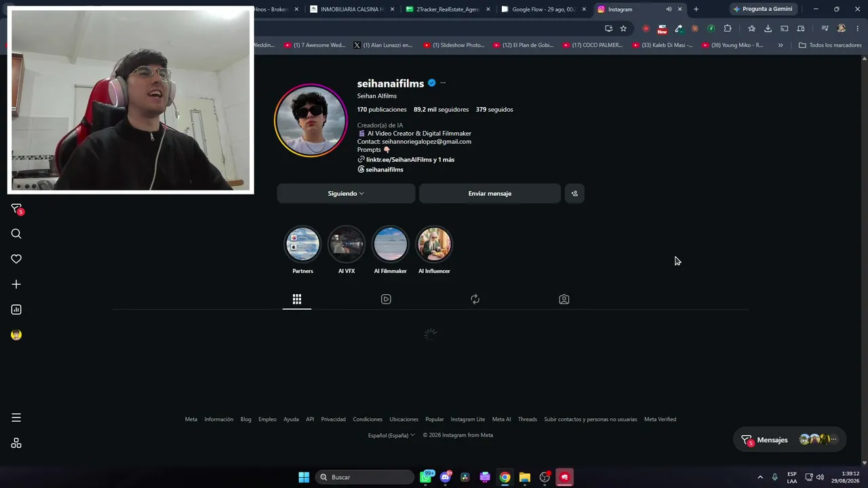Screen dimensions: 868x488
Task: Open seihanaifilms profile picture
Action: (311, 121)
